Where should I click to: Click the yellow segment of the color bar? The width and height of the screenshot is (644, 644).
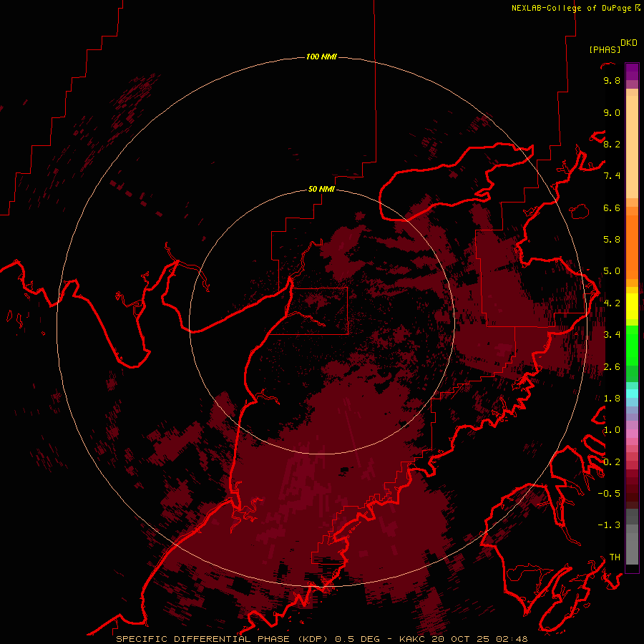point(632,306)
